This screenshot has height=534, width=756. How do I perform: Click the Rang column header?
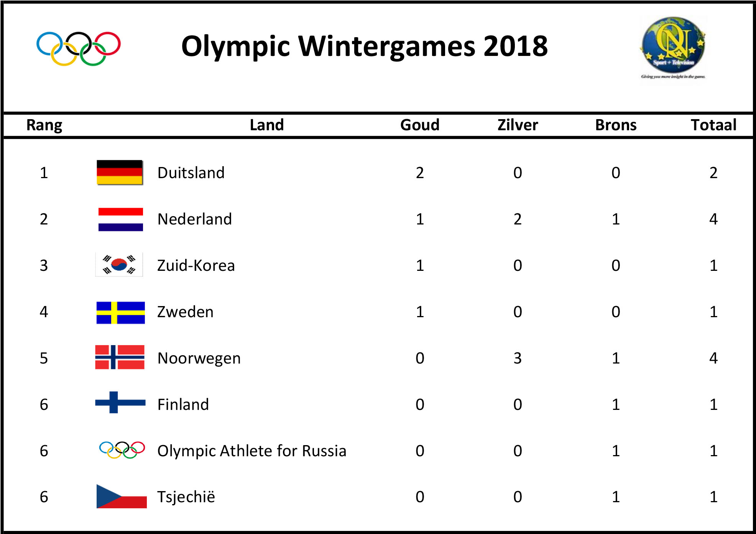tap(44, 125)
